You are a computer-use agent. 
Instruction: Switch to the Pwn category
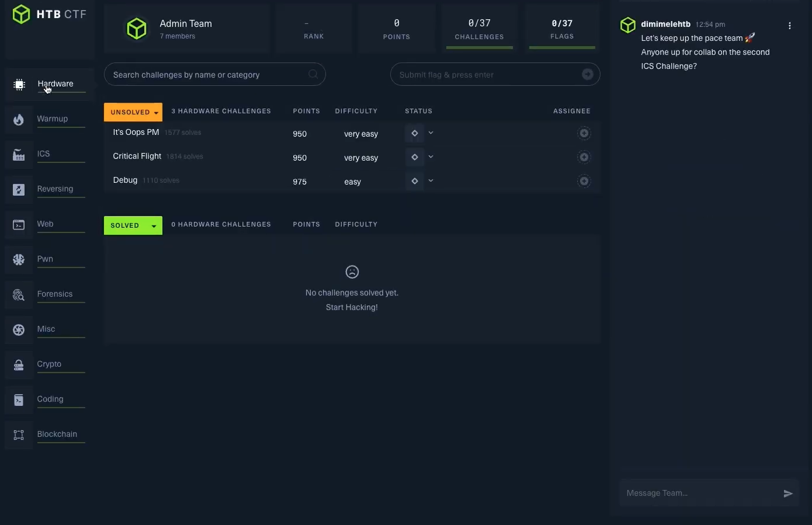[50, 260]
